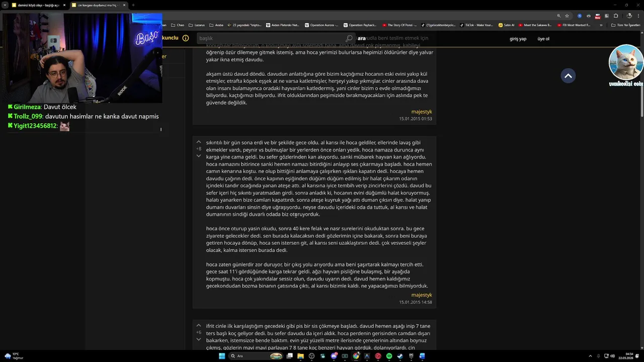Click the info icon beside the site logo
644x362 pixels.
click(x=185, y=38)
